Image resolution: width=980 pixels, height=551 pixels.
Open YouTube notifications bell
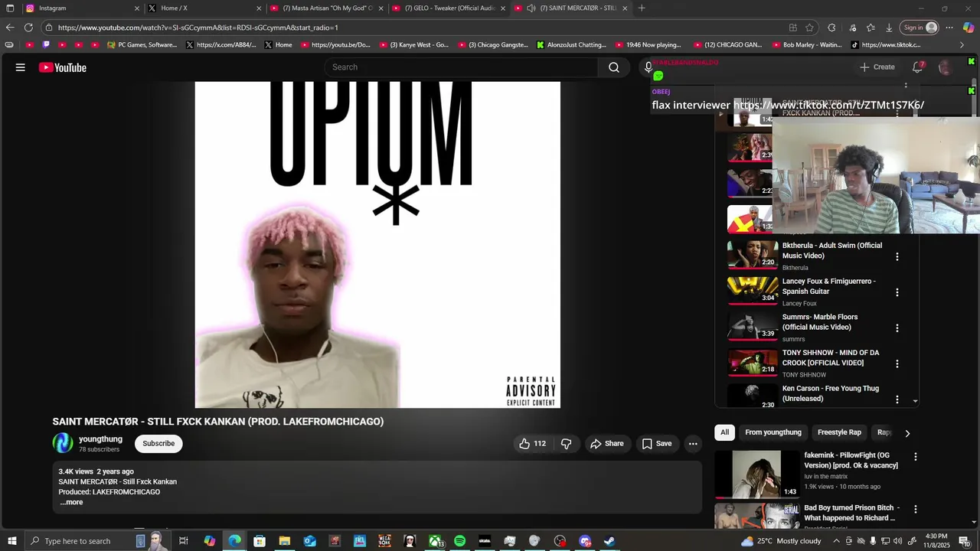(x=917, y=67)
